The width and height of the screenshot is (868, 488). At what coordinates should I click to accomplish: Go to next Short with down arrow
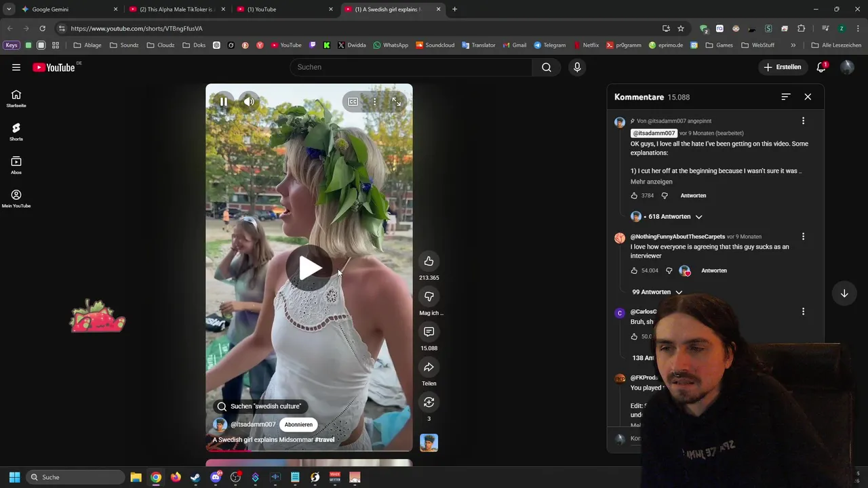pyautogui.click(x=844, y=293)
